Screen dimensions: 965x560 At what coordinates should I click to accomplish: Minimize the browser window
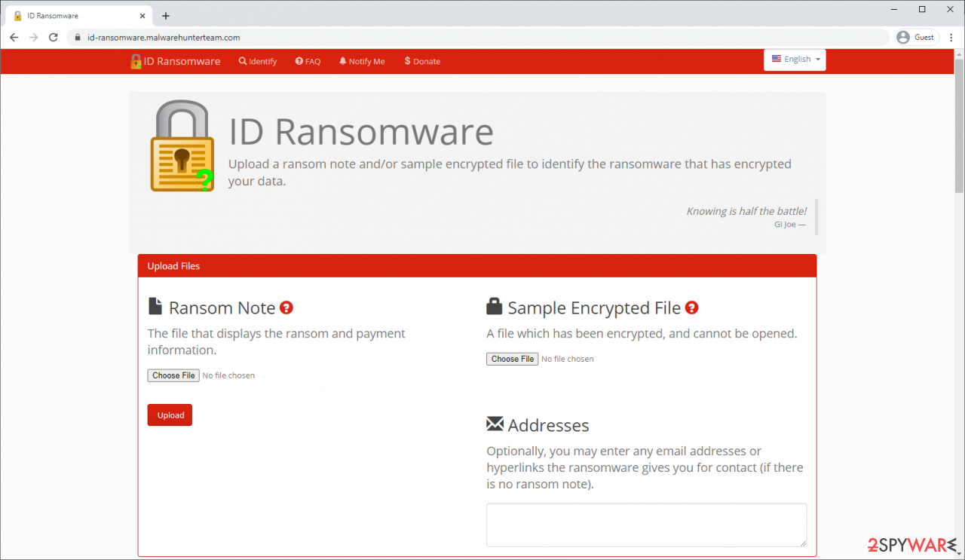893,9
